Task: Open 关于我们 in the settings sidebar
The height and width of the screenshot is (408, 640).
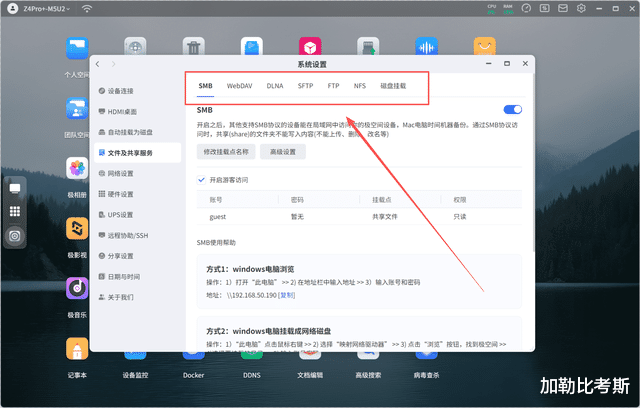Action: (138, 297)
